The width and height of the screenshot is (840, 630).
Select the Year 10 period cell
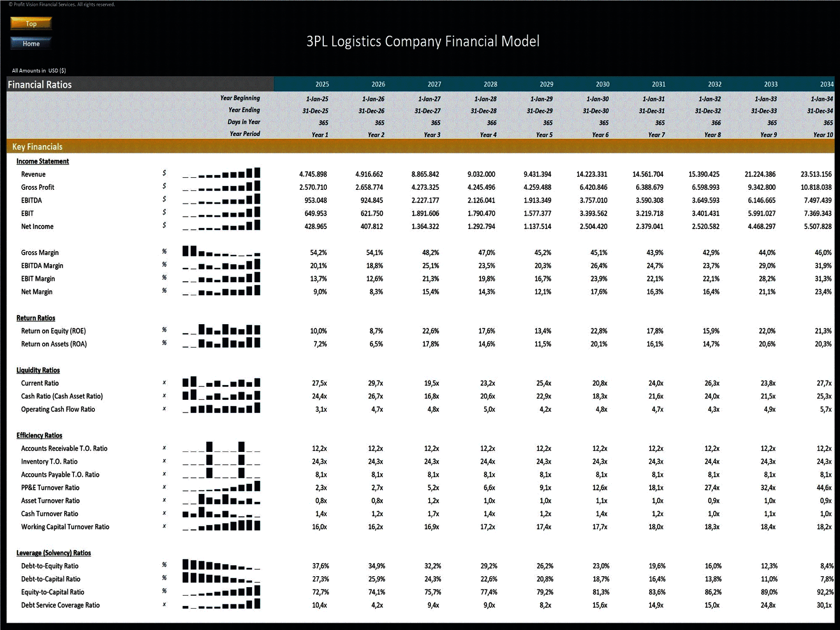coord(823,135)
